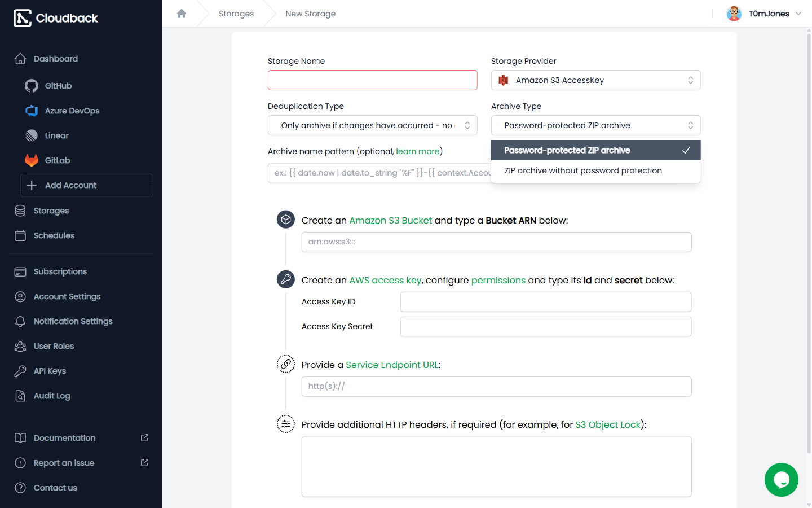The height and width of the screenshot is (508, 812).
Task: Open the learn more link
Action: (x=418, y=151)
